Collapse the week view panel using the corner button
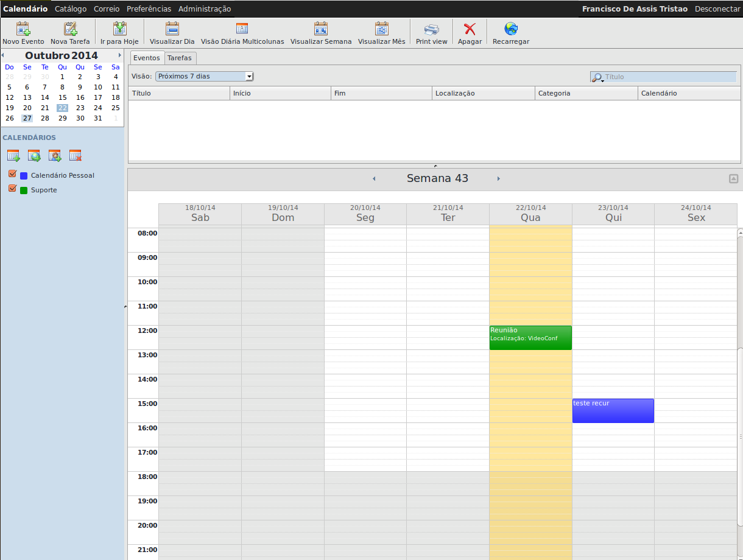Image resolution: width=743 pixels, height=560 pixels. coord(733,178)
